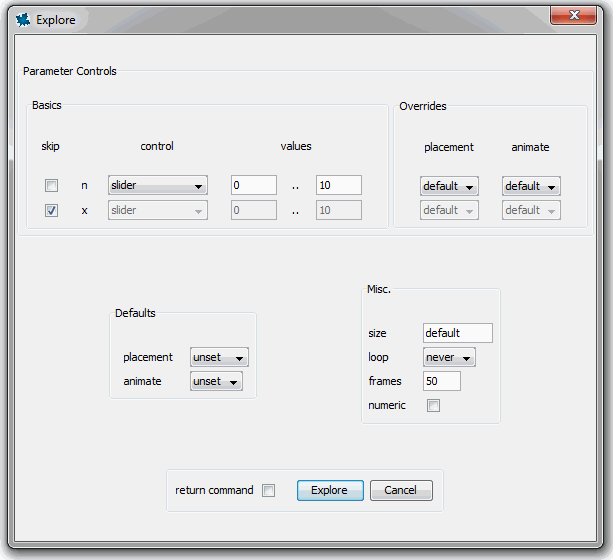613x560 pixels.
Task: Close the Explore dialog window
Action: (576, 15)
